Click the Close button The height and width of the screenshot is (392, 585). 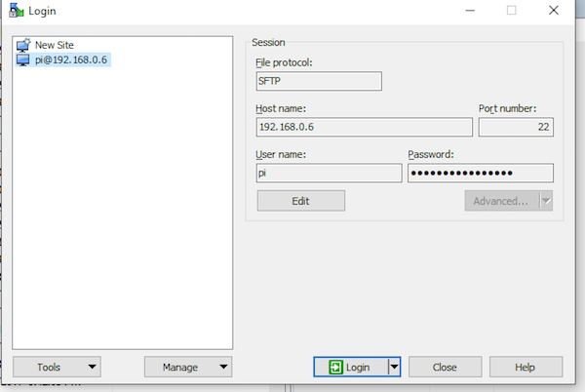[x=446, y=367]
